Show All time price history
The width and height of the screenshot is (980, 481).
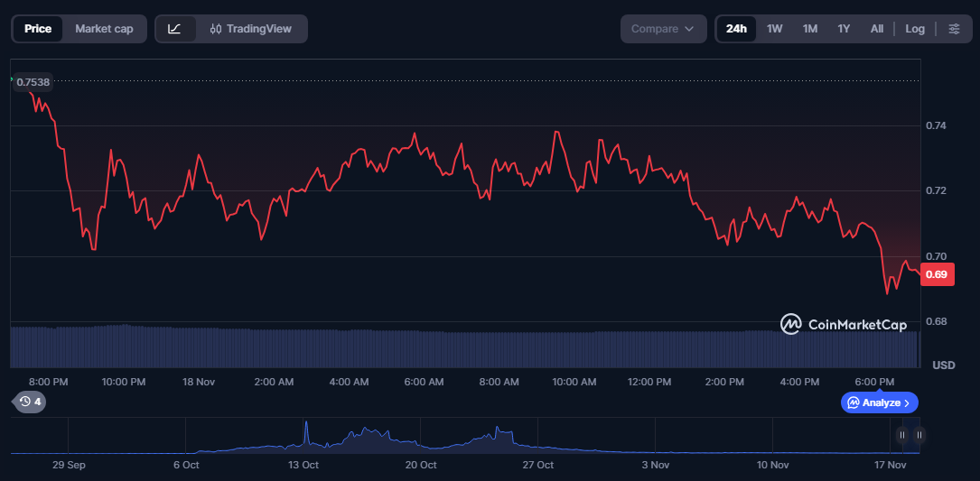pos(876,29)
